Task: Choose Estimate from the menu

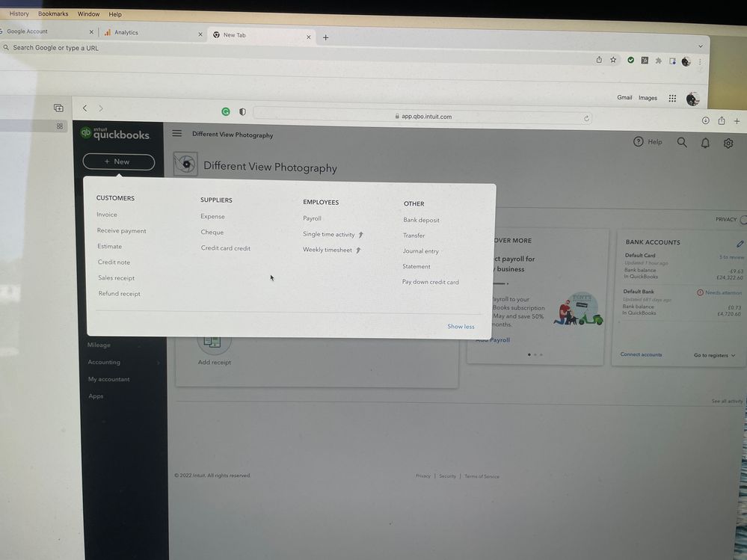Action: click(110, 246)
